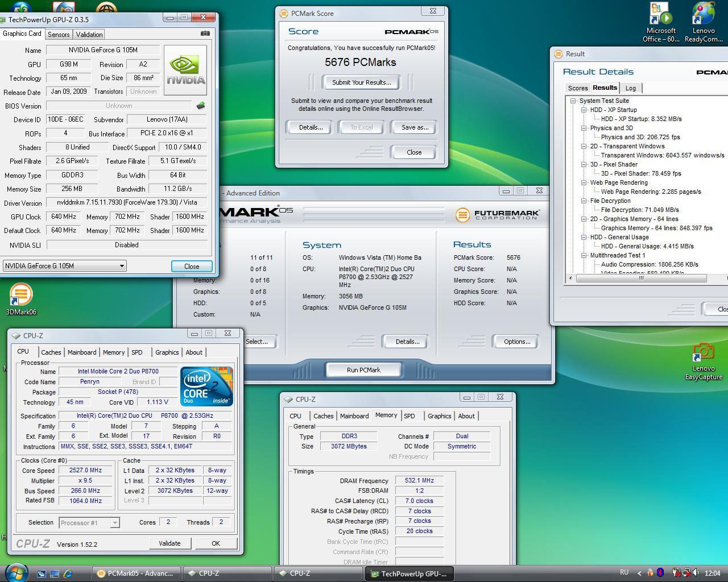Collapse the Web Page Rendering node
Image resolution: width=728 pixels, height=582 pixels.
tap(584, 182)
